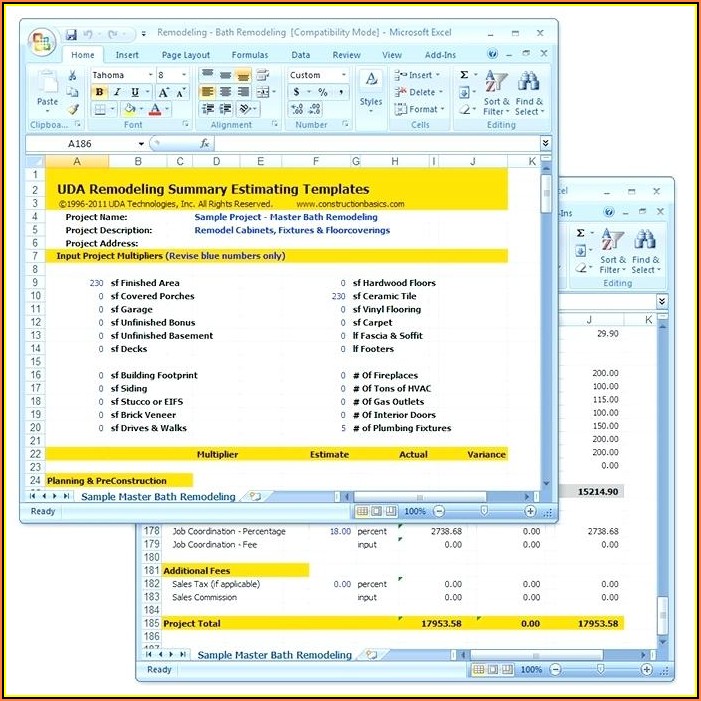Set Middle Align in Alignment group
This screenshot has width=701, height=701.
coord(225,75)
